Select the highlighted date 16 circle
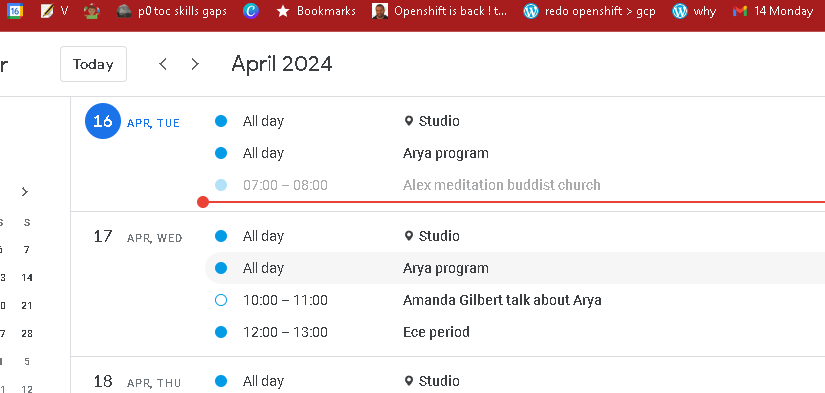The height and width of the screenshot is (393, 825). click(103, 121)
